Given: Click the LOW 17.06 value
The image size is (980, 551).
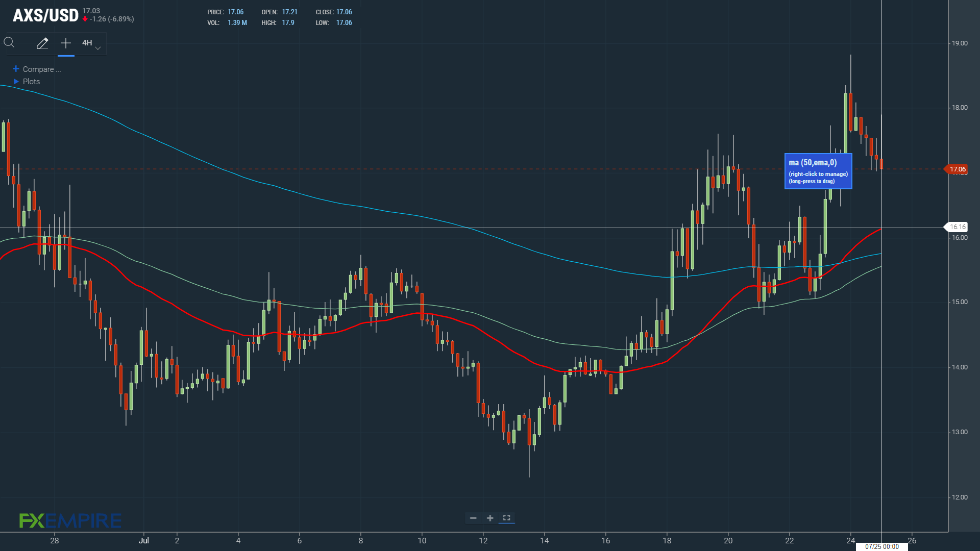Looking at the screenshot, I should pyautogui.click(x=344, y=23).
